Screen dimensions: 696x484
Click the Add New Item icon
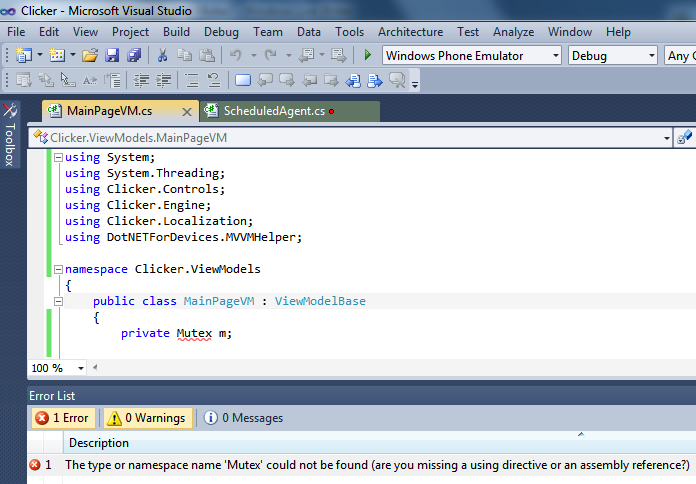[57, 55]
